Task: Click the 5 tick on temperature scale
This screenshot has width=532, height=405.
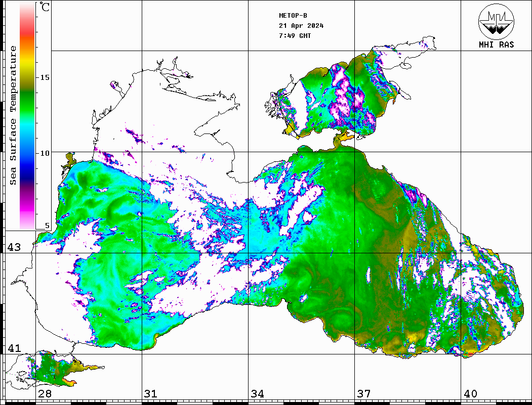Action: click(x=47, y=226)
